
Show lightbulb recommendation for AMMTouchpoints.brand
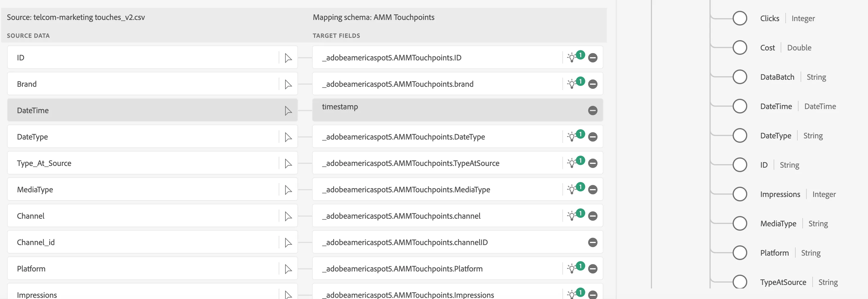point(572,84)
